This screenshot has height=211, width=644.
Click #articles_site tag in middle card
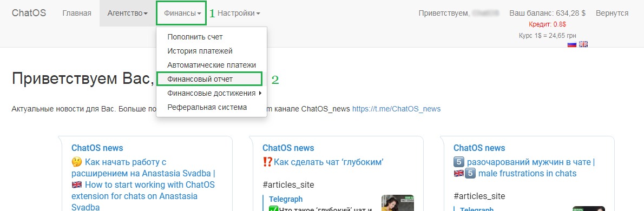coord(288,184)
